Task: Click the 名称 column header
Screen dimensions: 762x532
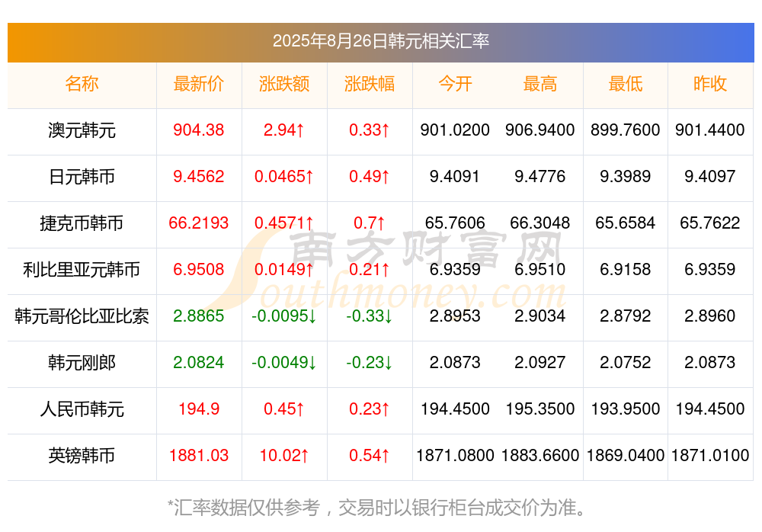Action: pyautogui.click(x=82, y=84)
